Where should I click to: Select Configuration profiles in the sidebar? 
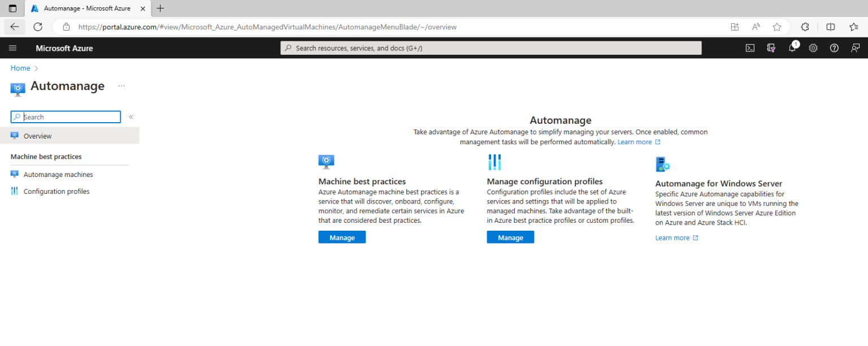(x=56, y=191)
